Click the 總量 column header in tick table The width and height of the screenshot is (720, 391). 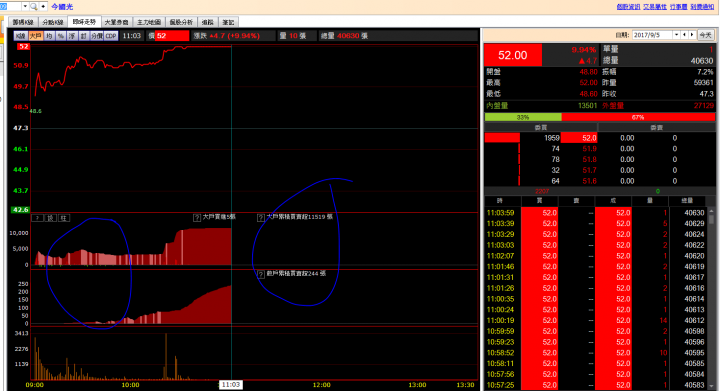687,201
